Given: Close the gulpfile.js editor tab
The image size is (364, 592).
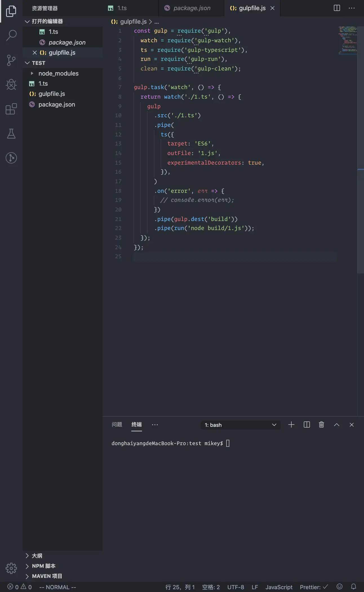Looking at the screenshot, I should point(272,8).
